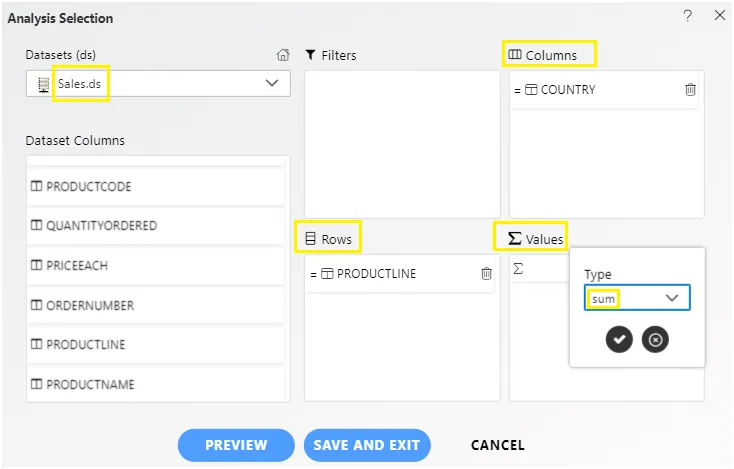Delete COUNTRY from Columns with trash icon
Viewport: 734px width, 469px height.
tap(690, 89)
